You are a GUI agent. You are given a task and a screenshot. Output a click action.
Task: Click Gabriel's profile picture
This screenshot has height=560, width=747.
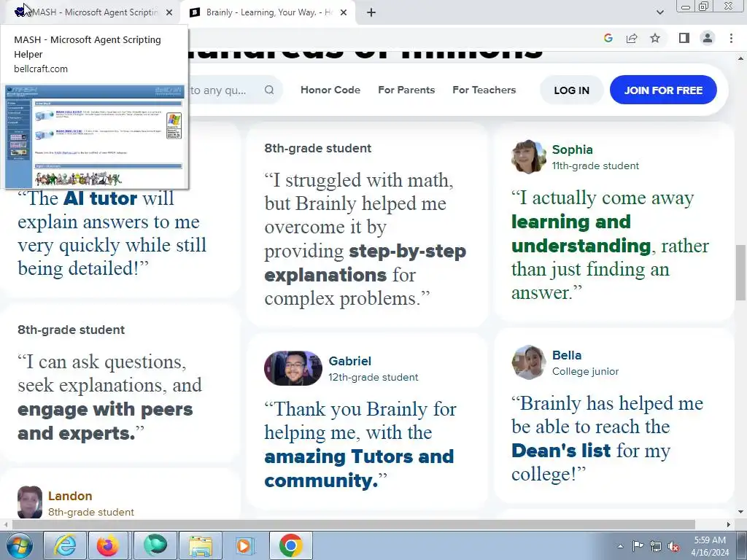pyautogui.click(x=293, y=368)
